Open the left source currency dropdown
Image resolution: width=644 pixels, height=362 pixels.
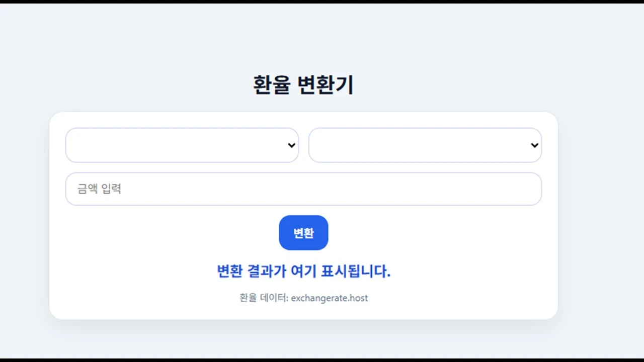[x=182, y=145]
